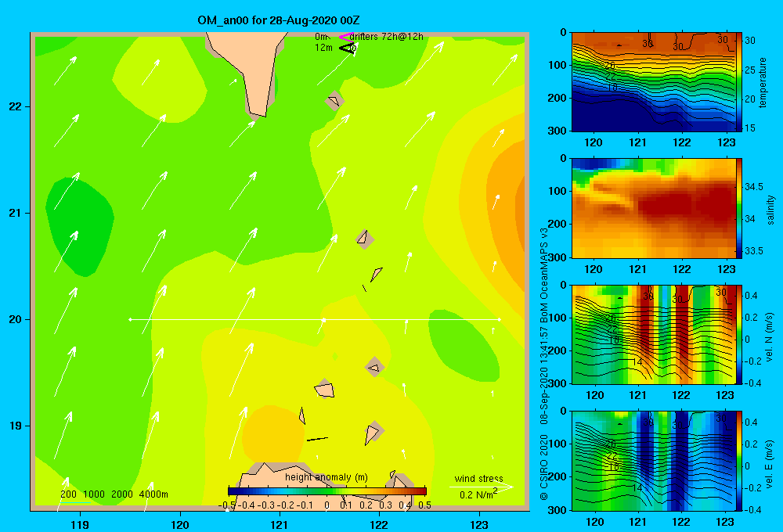This screenshot has width=783, height=532.
Task: Click the 'wind stress' label
Action: coord(479,478)
